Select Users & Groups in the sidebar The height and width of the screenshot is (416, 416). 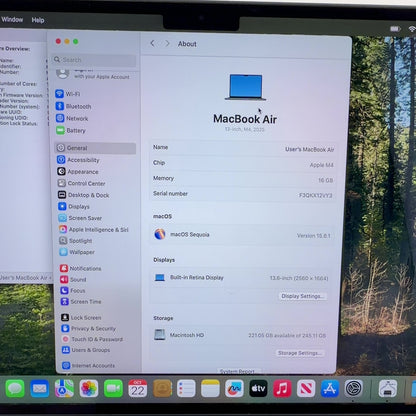86,350
